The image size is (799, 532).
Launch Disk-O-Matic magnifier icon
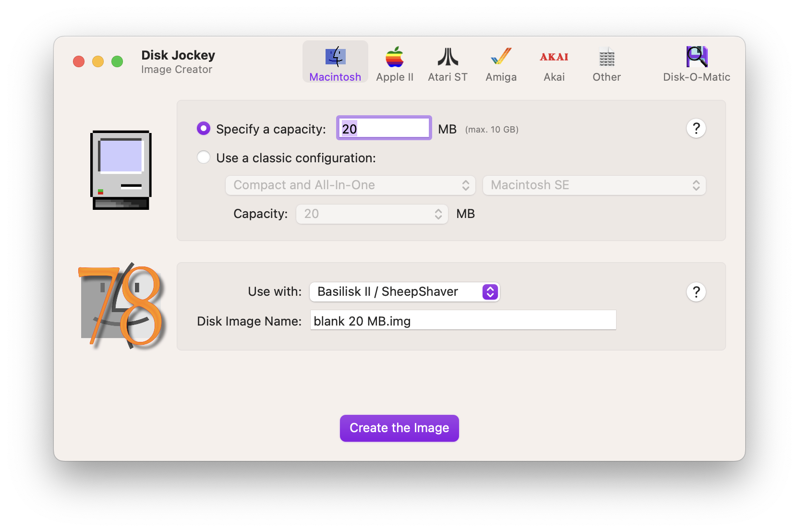tap(696, 57)
